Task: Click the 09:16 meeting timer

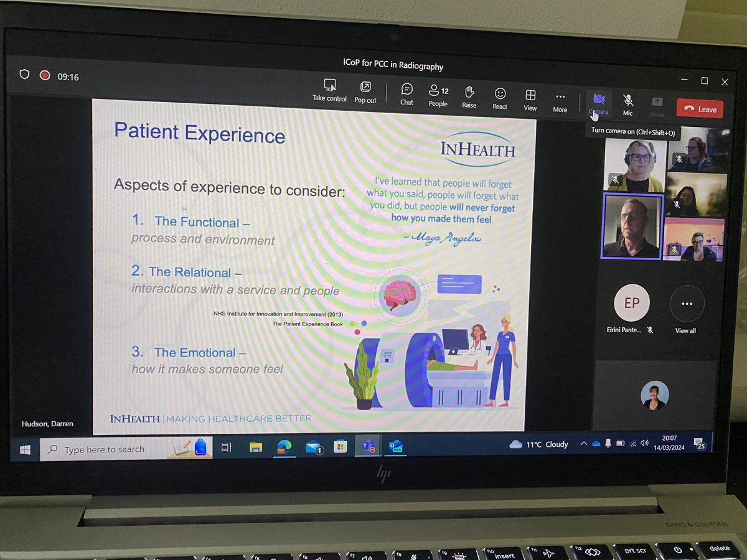Action: tap(68, 77)
